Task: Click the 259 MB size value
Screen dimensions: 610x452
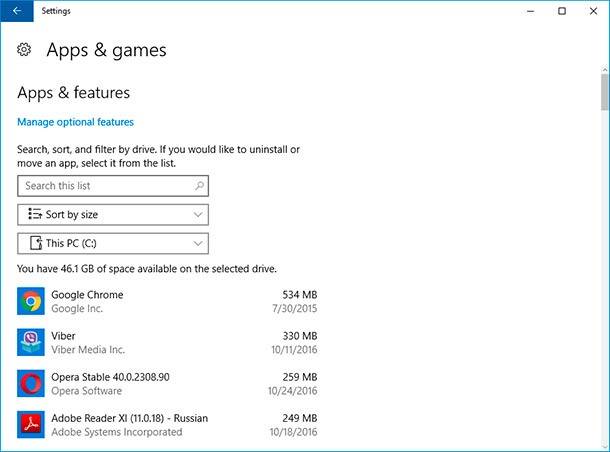Action: tap(300, 377)
